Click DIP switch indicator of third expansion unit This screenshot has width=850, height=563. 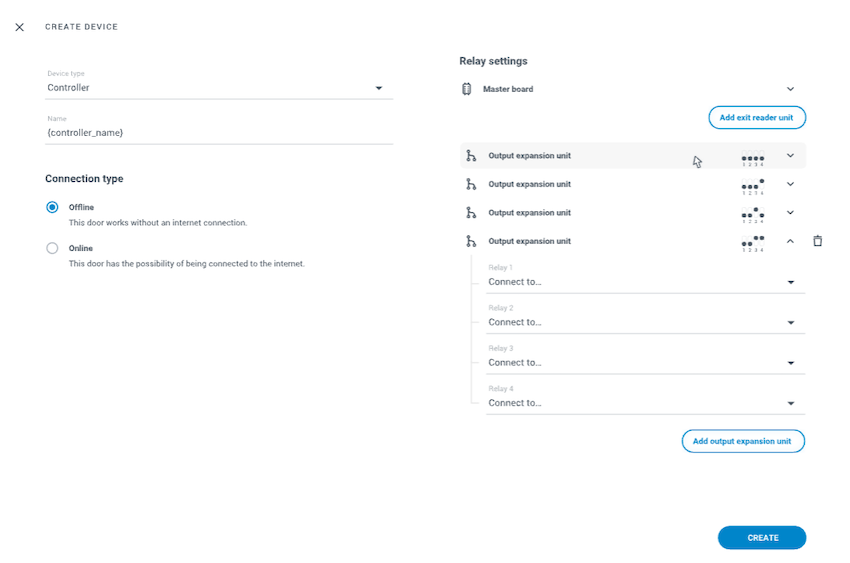[x=753, y=215]
